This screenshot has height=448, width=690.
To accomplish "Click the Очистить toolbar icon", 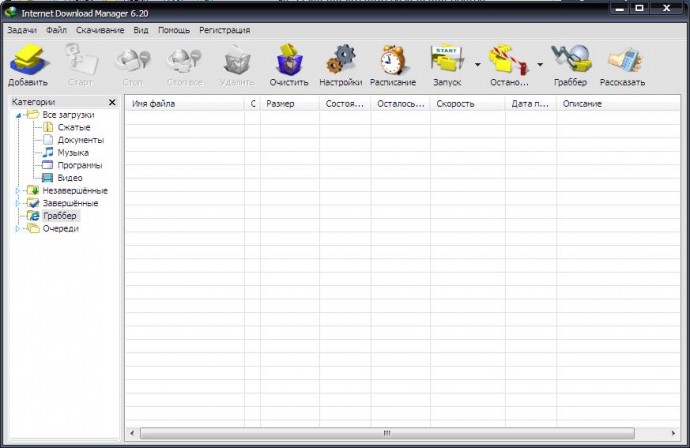I will click(289, 59).
